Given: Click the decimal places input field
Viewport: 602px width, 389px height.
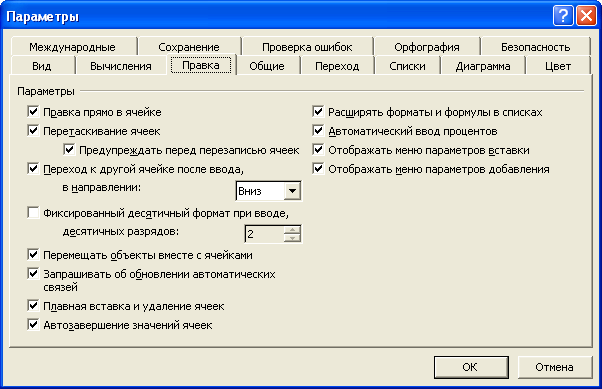Looking at the screenshot, I should tap(265, 233).
